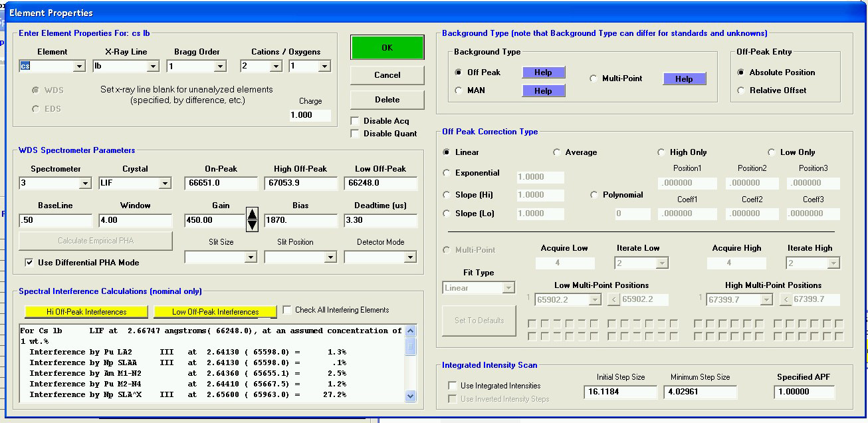Show Hi Off-Peak Interferences

coord(86,312)
